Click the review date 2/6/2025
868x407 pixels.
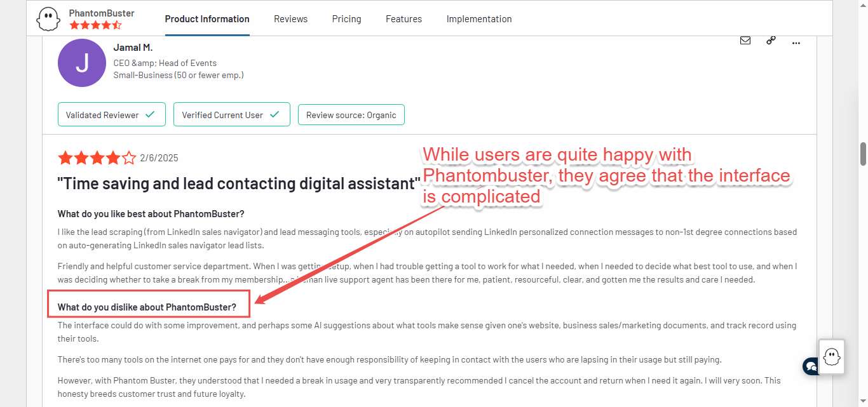click(159, 158)
